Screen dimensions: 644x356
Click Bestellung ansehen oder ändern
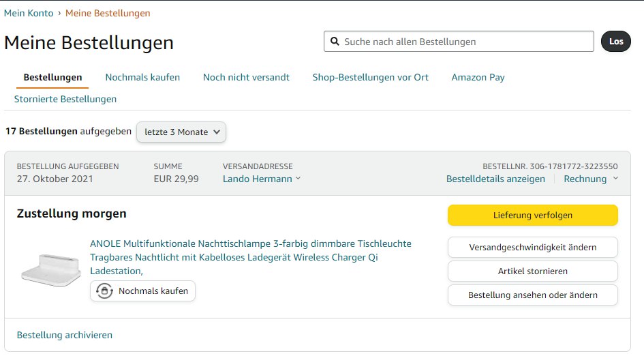tap(532, 295)
